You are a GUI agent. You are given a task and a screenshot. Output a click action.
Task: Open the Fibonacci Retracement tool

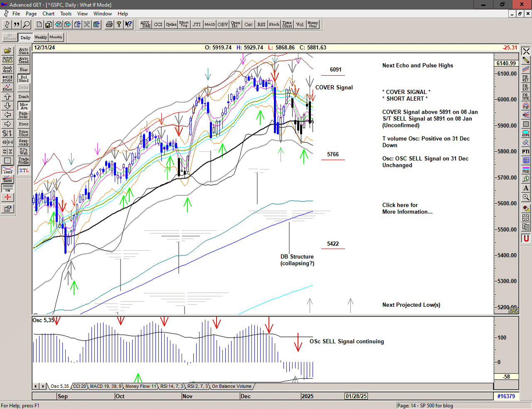point(526,78)
